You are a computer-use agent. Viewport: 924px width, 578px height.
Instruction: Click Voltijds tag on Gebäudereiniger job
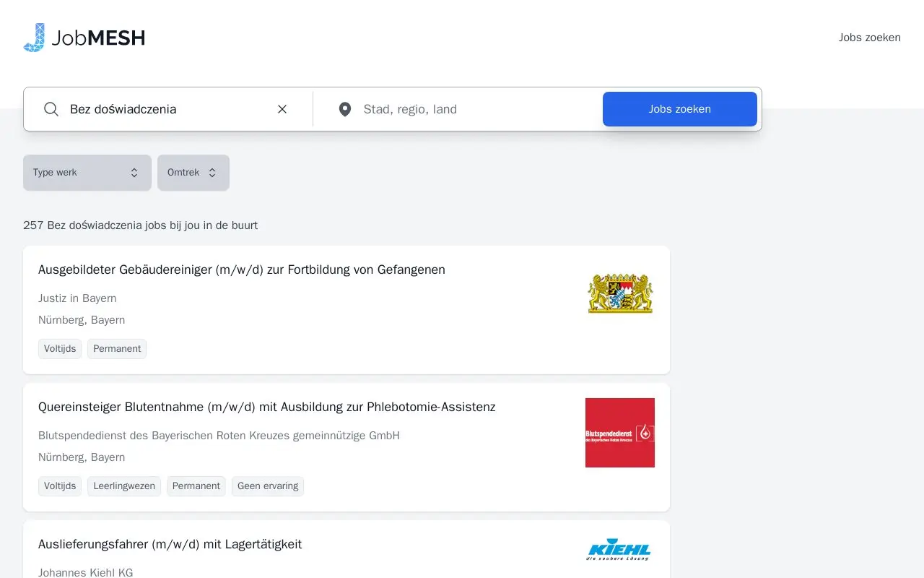(x=60, y=349)
